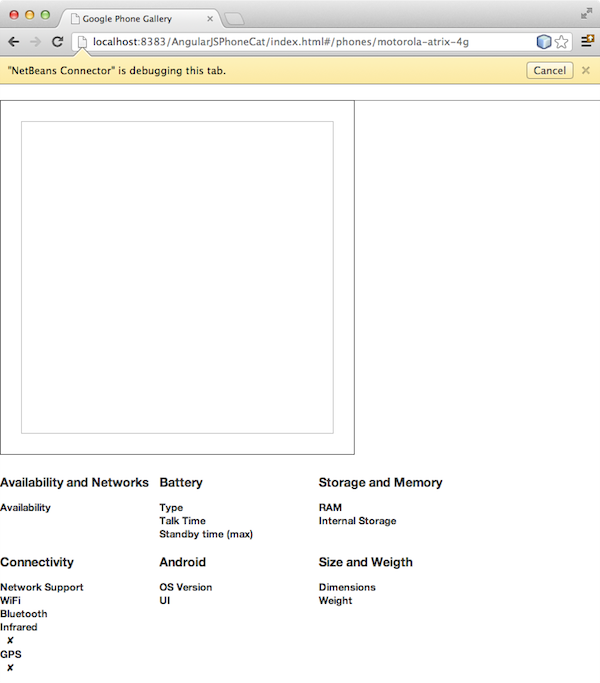Open a new tab
The image size is (600, 683).
click(x=234, y=18)
